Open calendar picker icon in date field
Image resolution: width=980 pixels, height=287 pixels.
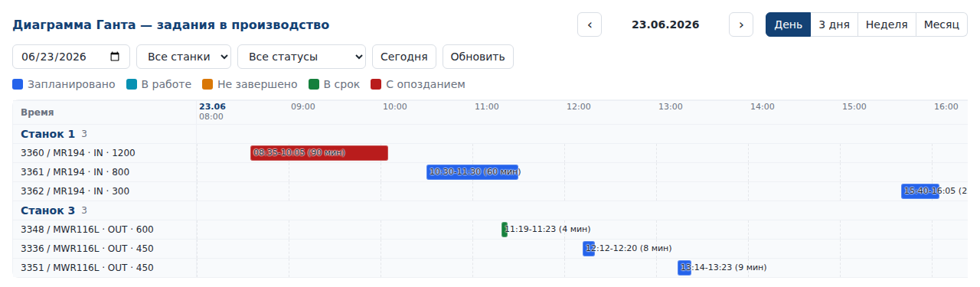pos(115,57)
